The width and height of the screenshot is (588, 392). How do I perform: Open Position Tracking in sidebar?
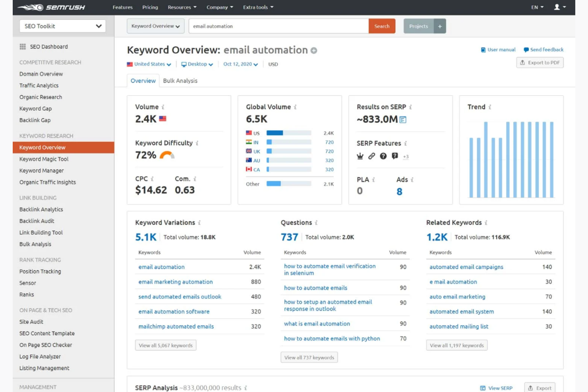pos(40,271)
